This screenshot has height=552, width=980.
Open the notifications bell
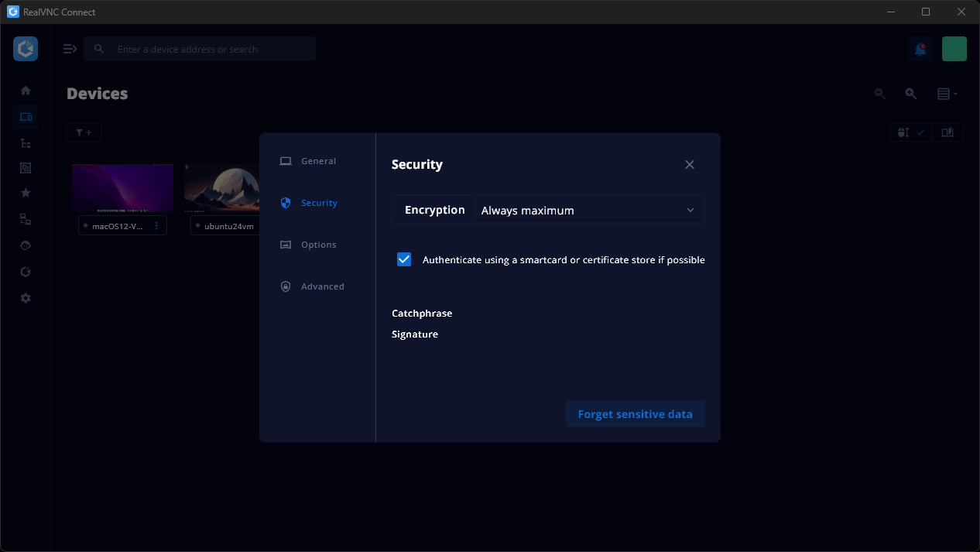coord(920,50)
